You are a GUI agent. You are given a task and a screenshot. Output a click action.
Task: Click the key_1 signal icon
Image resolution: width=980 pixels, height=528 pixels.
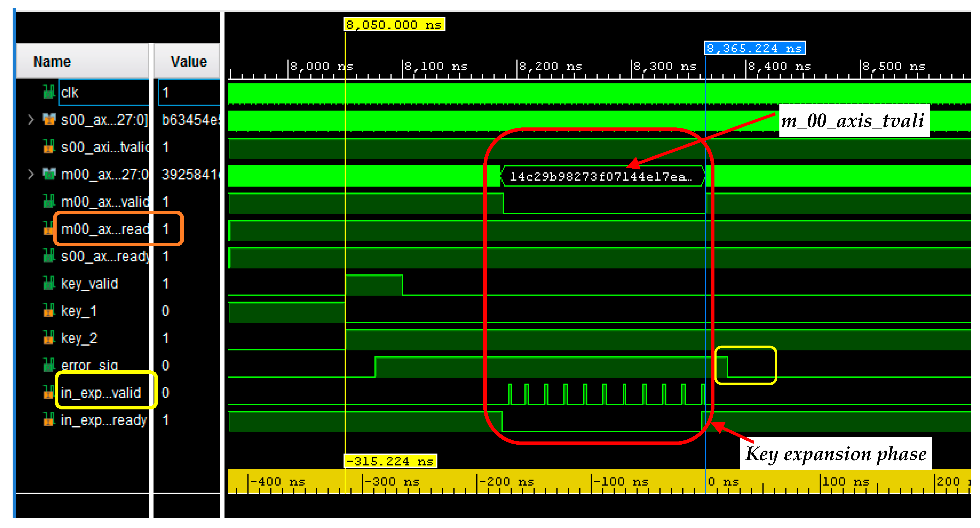coord(49,311)
